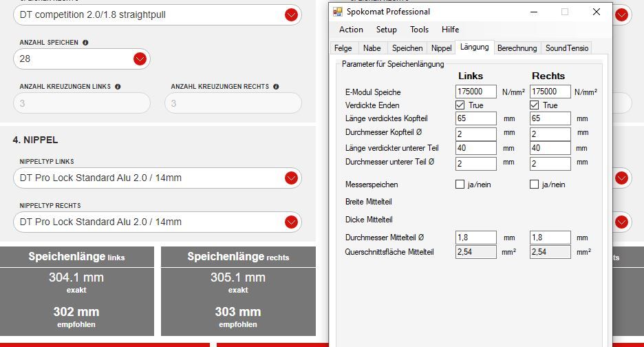Open the Setup menu
644x347 pixels.
387,30
